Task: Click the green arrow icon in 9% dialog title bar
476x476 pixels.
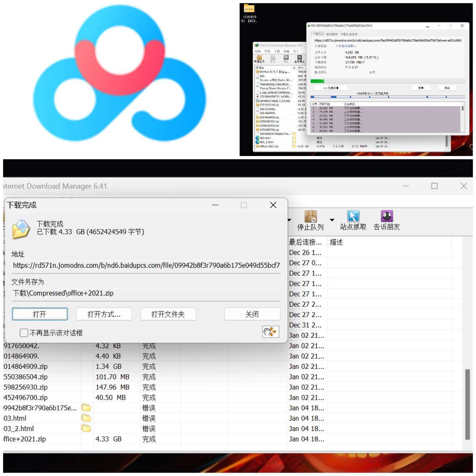Action: (427, 26)
